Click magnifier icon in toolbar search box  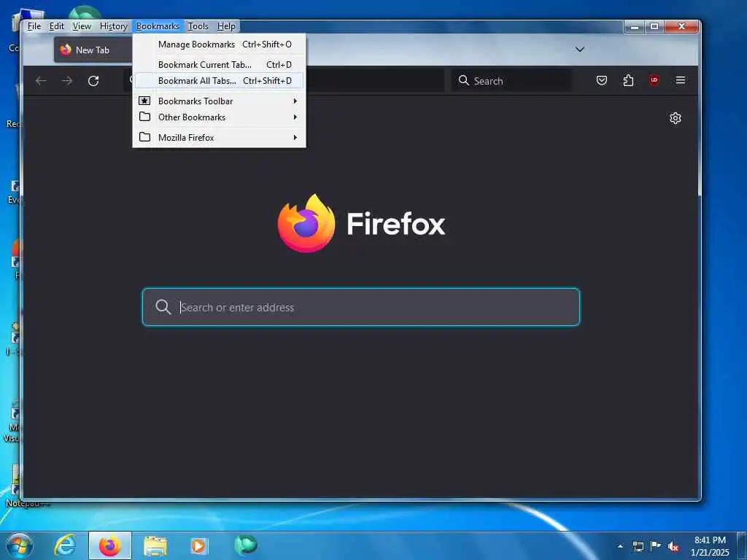[463, 80]
